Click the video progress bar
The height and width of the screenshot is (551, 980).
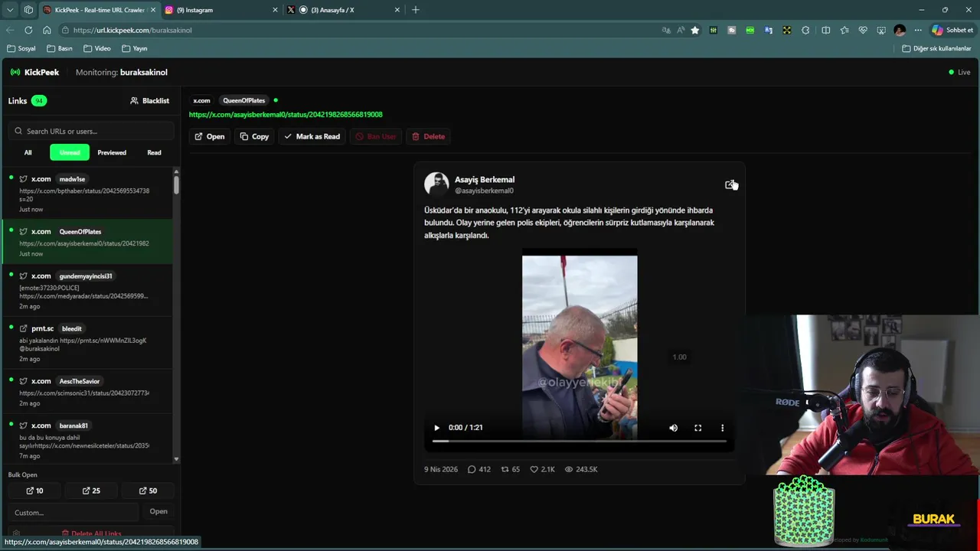pyautogui.click(x=580, y=441)
